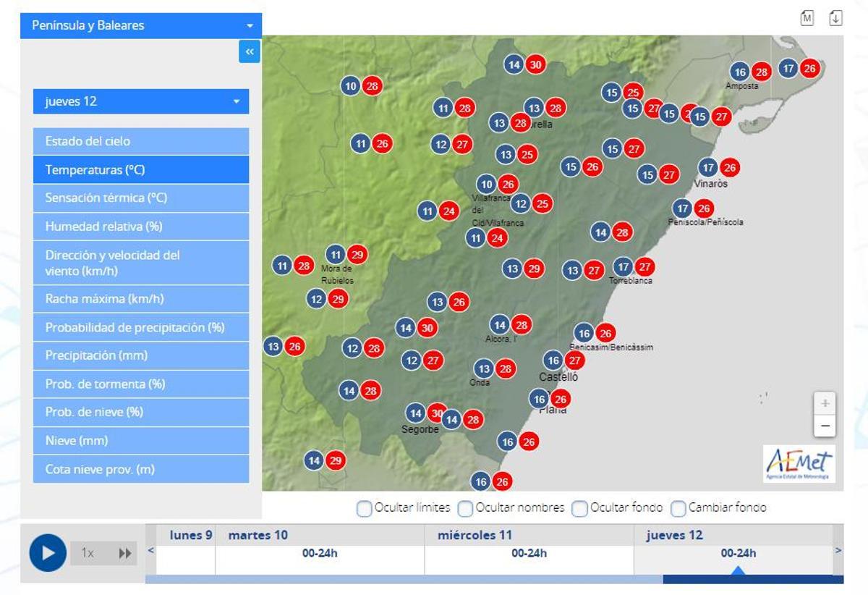
Task: Zoom in with the plus button
Action: pos(825,403)
